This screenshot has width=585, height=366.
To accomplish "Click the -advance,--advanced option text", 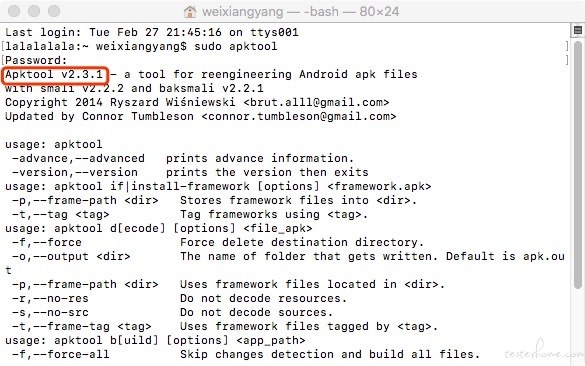I will [x=78, y=159].
